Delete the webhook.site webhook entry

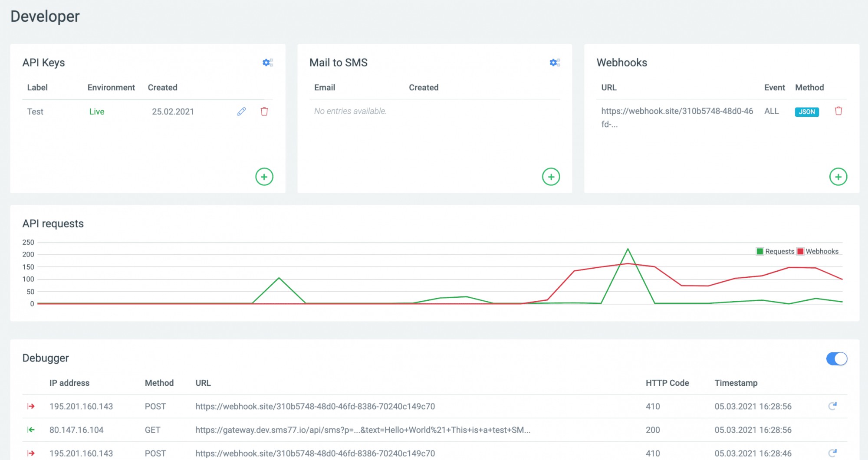pyautogui.click(x=838, y=111)
